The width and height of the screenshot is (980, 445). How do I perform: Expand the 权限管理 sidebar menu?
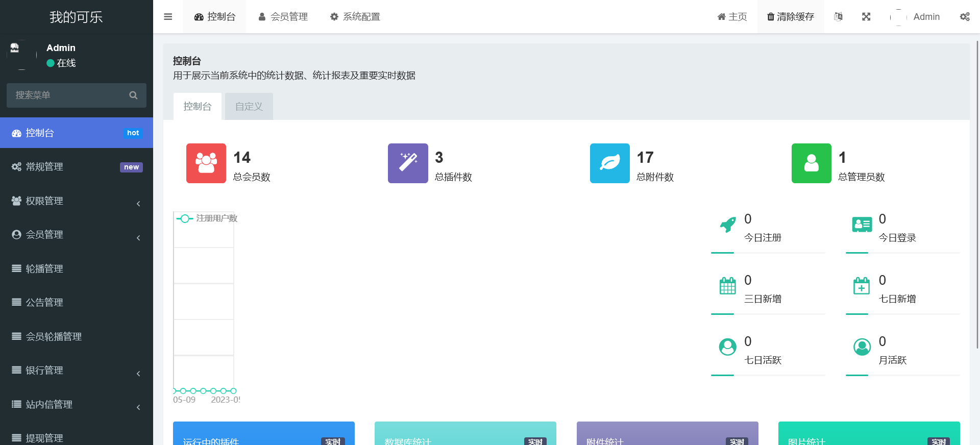point(77,201)
